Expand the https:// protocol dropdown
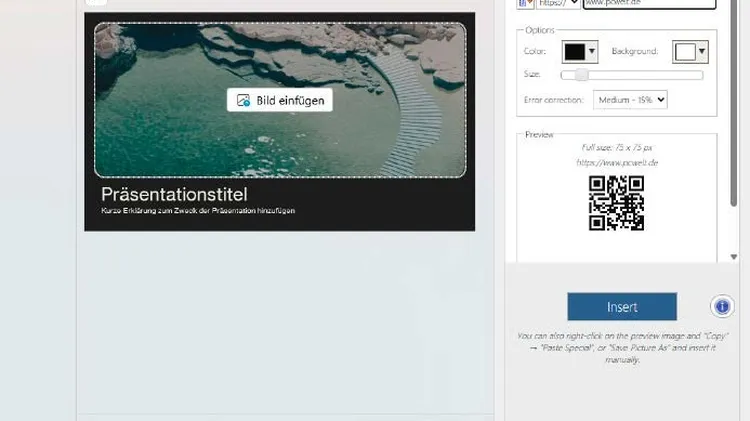 click(559, 3)
